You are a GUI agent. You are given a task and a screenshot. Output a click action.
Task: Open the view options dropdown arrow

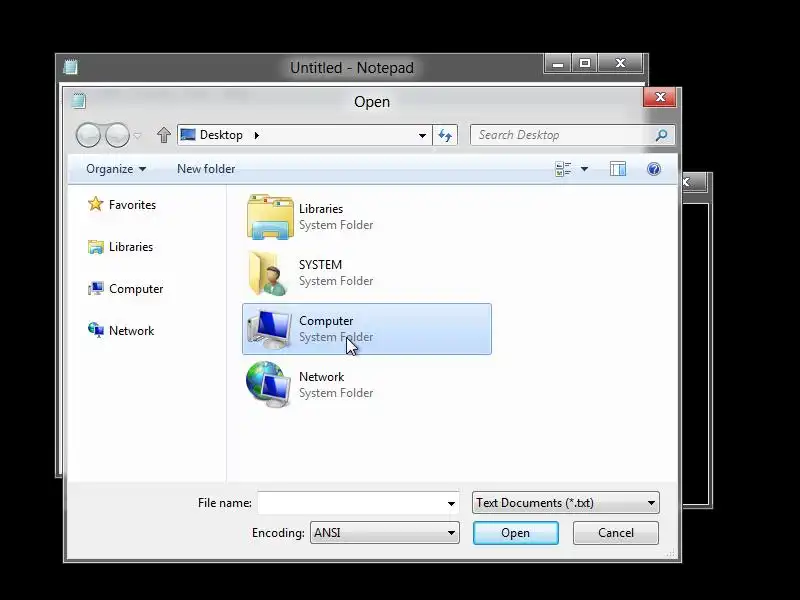pyautogui.click(x=584, y=169)
